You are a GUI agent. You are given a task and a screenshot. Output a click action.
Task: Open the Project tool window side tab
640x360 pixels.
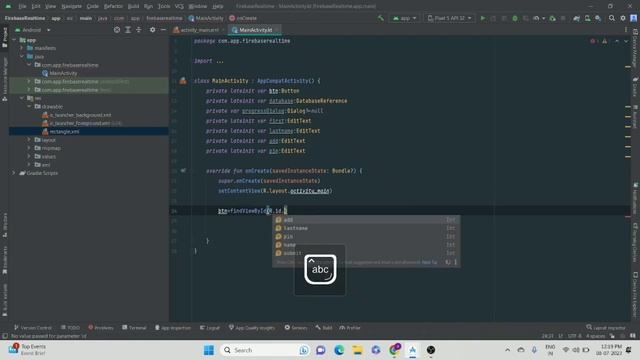pyautogui.click(x=4, y=38)
